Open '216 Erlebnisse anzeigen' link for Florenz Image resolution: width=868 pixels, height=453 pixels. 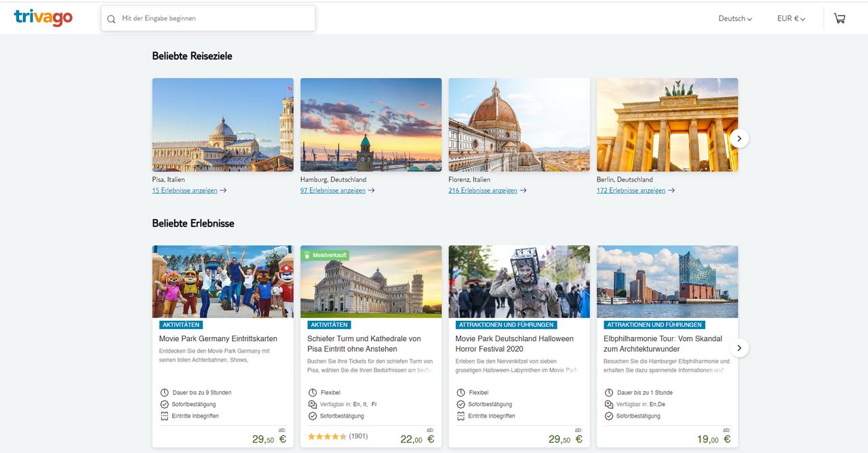(483, 191)
